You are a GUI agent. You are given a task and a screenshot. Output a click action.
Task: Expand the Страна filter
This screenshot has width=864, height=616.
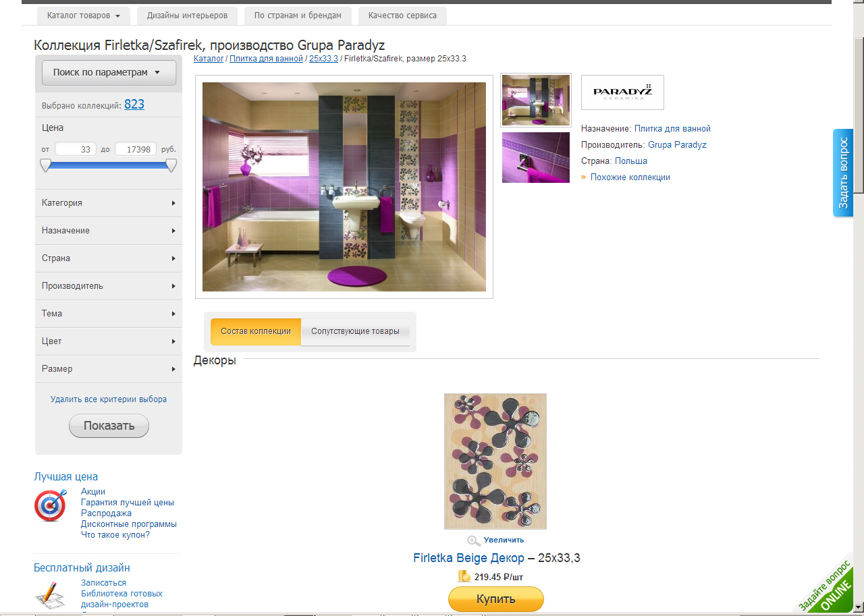(x=109, y=258)
